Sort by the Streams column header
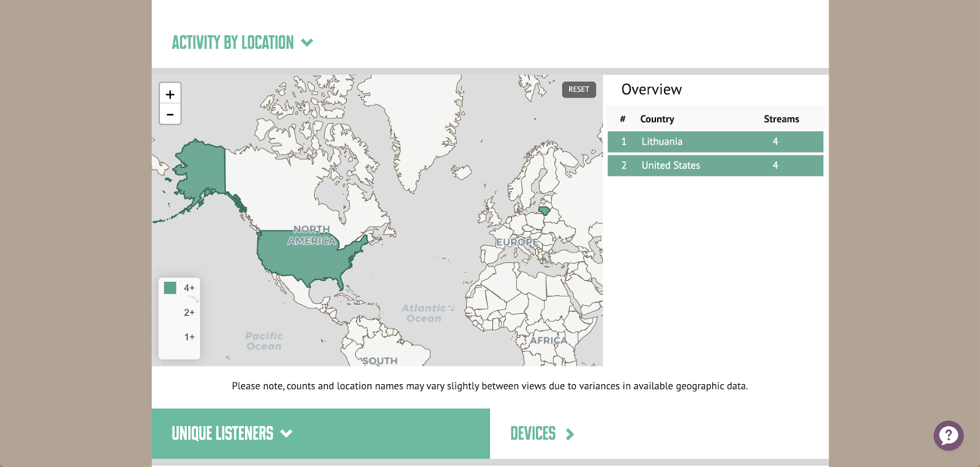Screen dimensions: 980x467 coord(781,119)
